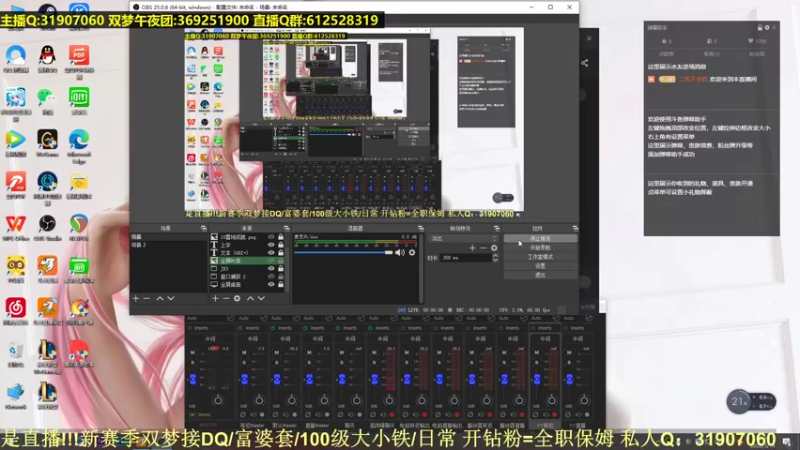Open the WeGame desktop icon
Image resolution: width=800 pixels, height=450 pixels.
47,139
